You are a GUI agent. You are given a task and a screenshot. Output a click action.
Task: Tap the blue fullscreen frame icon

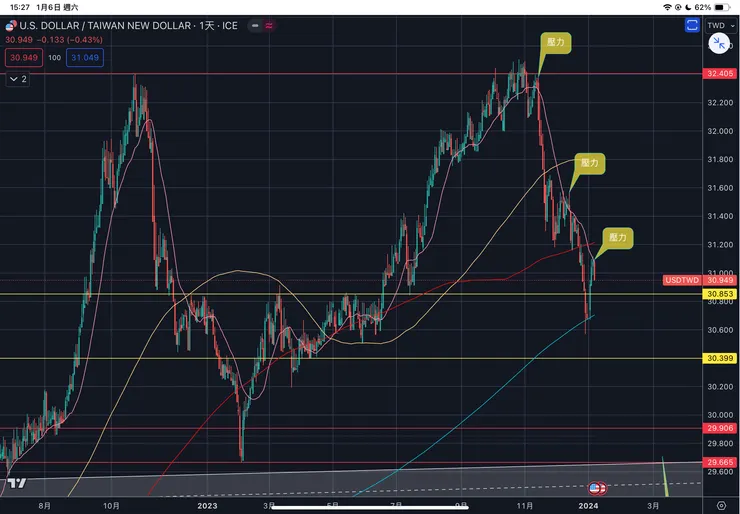tap(692, 25)
